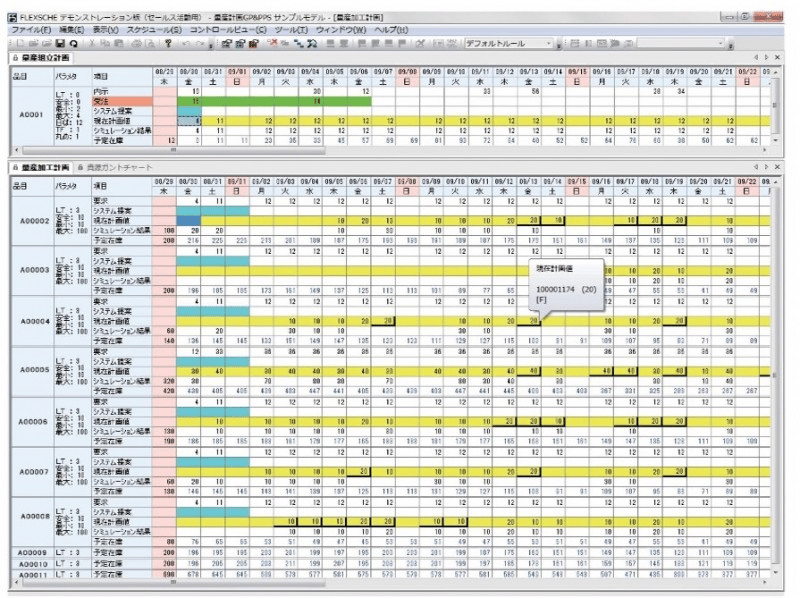This screenshot has width=800, height=598.
Task: Click the Redo arrow icon
Action: (x=199, y=44)
